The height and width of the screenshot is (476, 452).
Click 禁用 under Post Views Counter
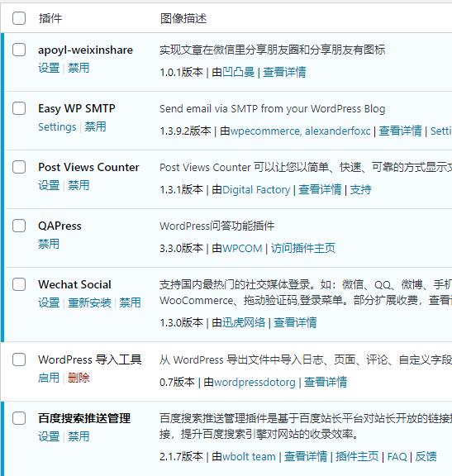(79, 185)
